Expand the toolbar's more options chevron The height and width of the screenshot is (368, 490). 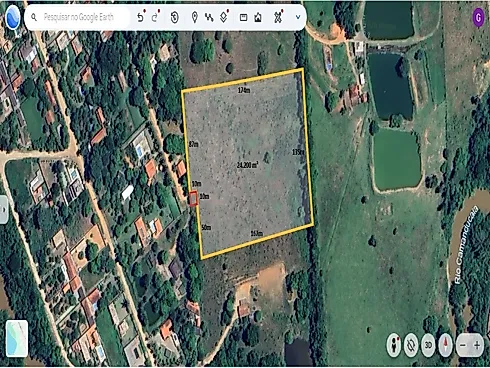[298, 17]
